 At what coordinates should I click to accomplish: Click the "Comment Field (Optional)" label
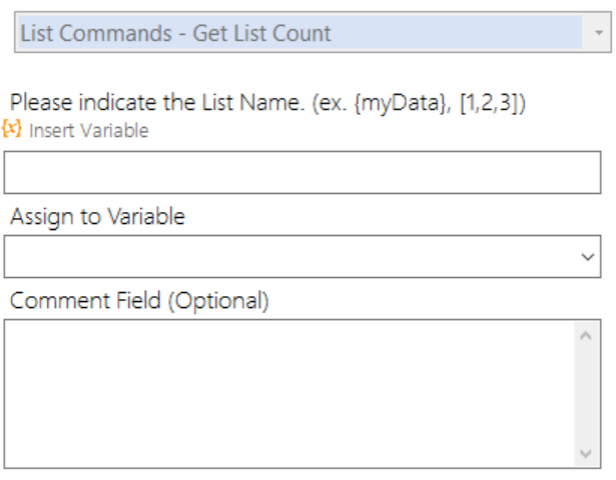pos(140,301)
